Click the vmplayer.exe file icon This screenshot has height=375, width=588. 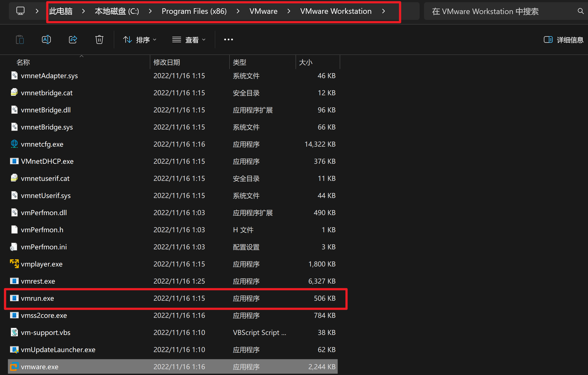click(x=14, y=264)
